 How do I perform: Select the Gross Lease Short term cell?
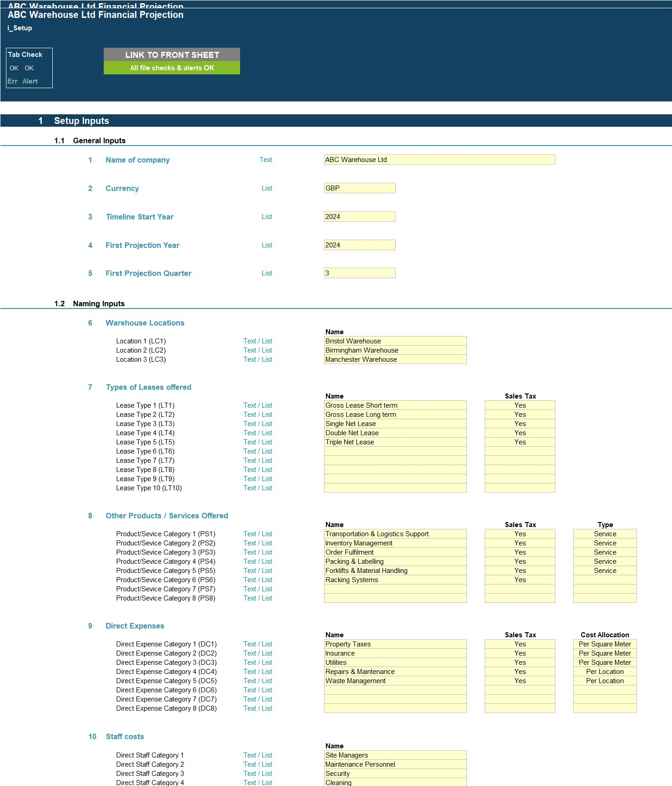(395, 405)
